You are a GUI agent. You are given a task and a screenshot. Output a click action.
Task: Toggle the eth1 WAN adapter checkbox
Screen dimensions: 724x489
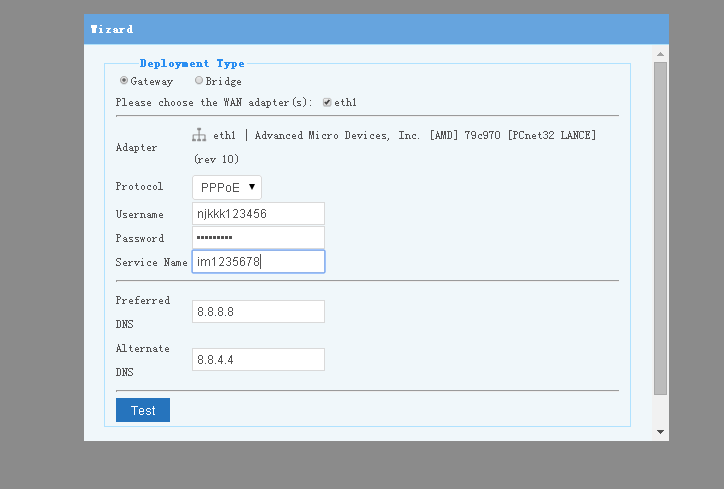click(x=327, y=103)
